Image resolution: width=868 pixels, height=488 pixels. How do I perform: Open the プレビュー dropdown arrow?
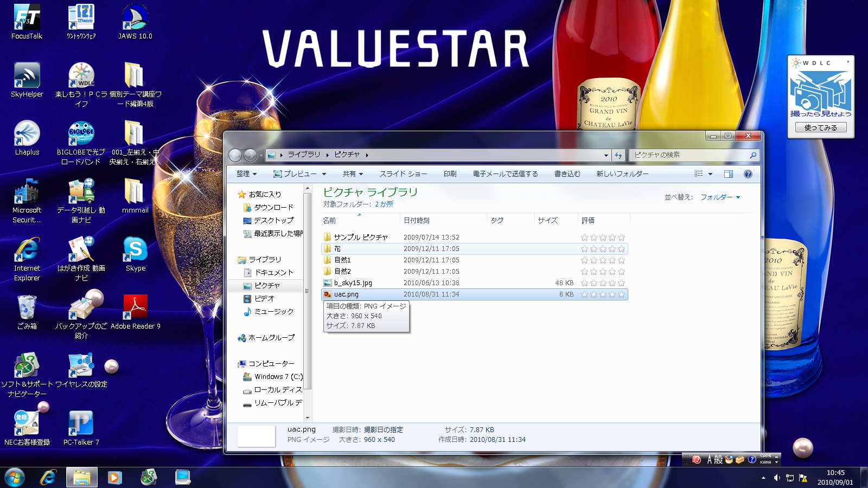[324, 174]
